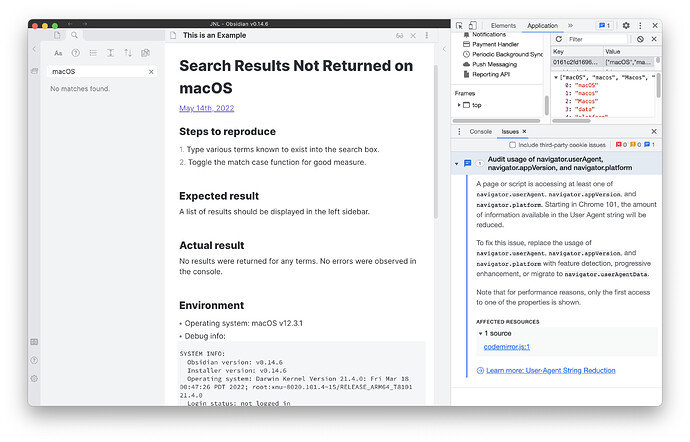Click the Key column header
Image resolution: width=690 pixels, height=442 pixels.
[576, 52]
